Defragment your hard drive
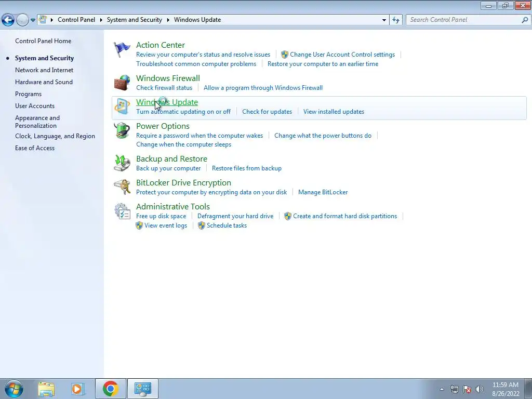This screenshot has width=532, height=399. [x=235, y=216]
